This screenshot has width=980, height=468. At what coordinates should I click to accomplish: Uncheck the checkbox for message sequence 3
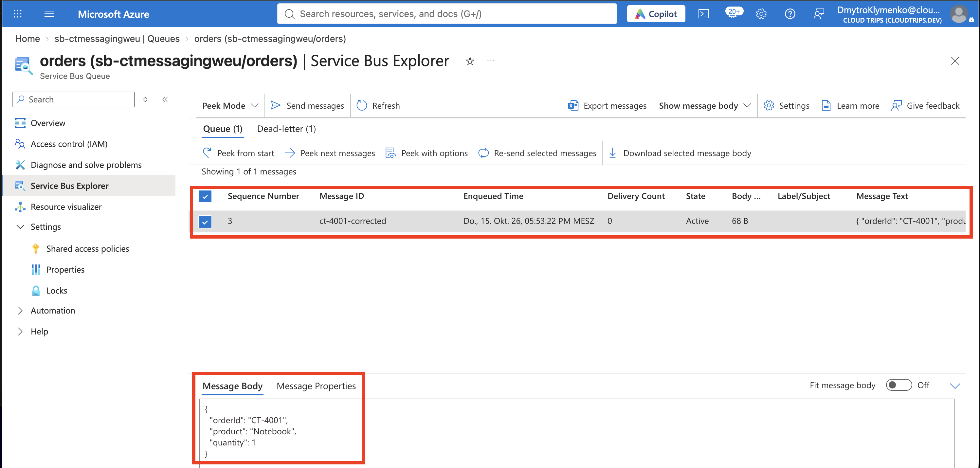[205, 222]
